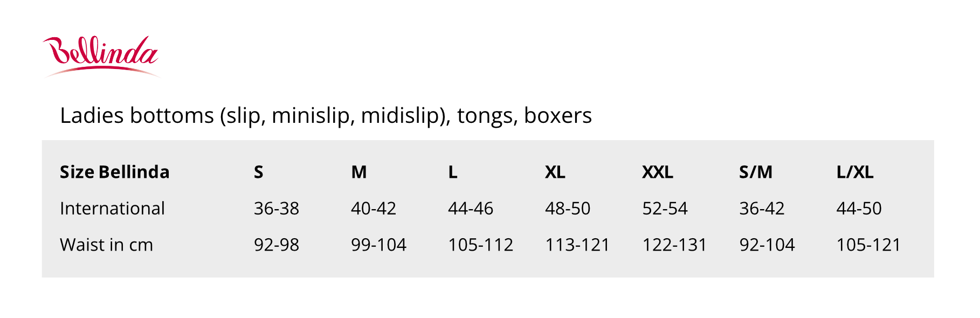Click the International row label
The height and width of the screenshot is (318, 980).
tap(112, 209)
